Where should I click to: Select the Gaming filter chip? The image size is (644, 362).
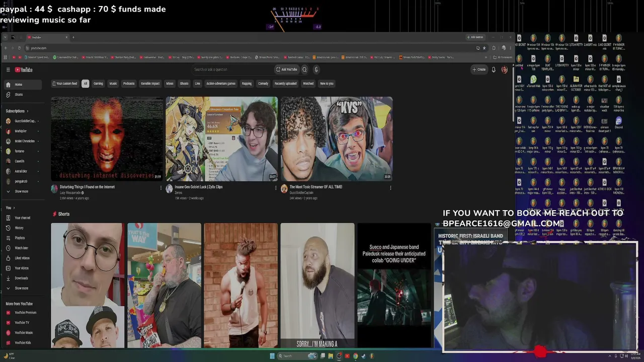pyautogui.click(x=98, y=83)
